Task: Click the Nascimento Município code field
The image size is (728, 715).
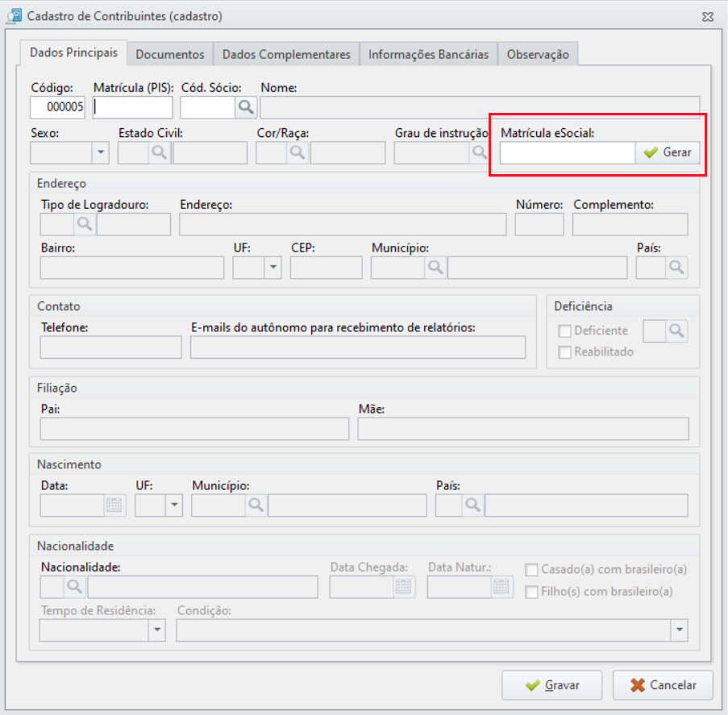Action: tap(218, 505)
